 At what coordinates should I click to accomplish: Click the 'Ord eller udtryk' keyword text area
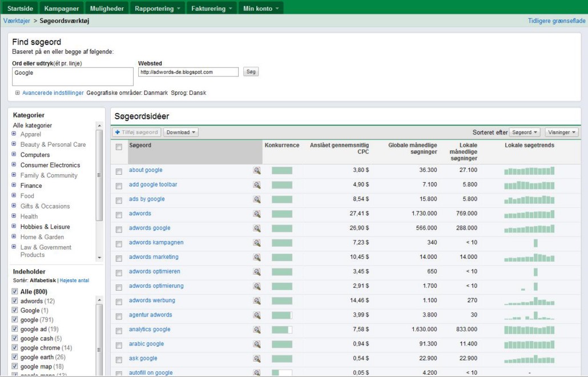[73, 77]
